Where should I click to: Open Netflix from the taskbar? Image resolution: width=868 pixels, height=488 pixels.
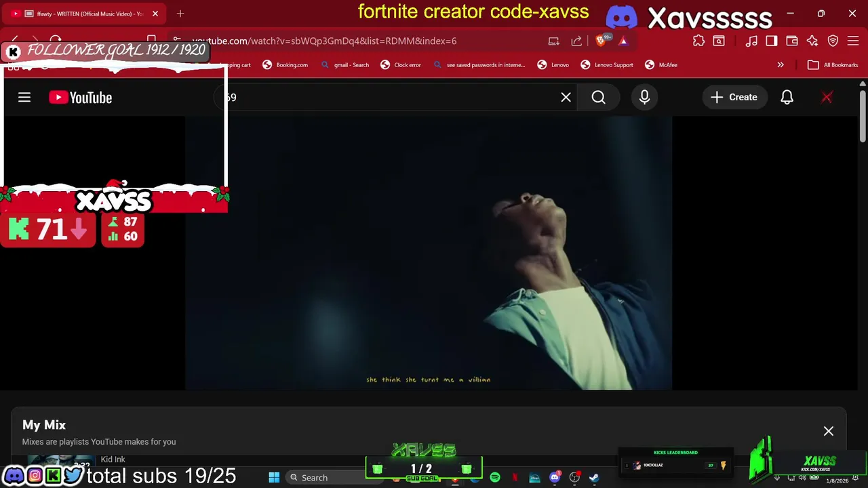tap(515, 478)
